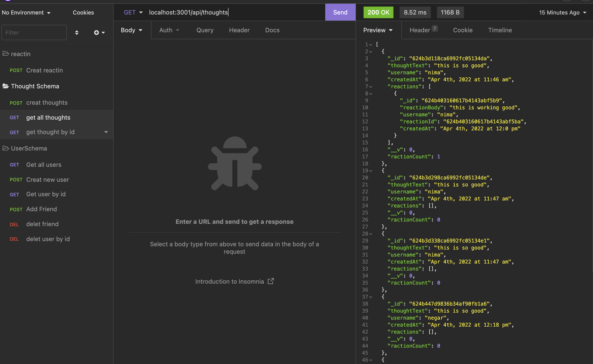Click the folder icon beside Thought Schema
The height and width of the screenshot is (364, 593).
tap(6, 86)
